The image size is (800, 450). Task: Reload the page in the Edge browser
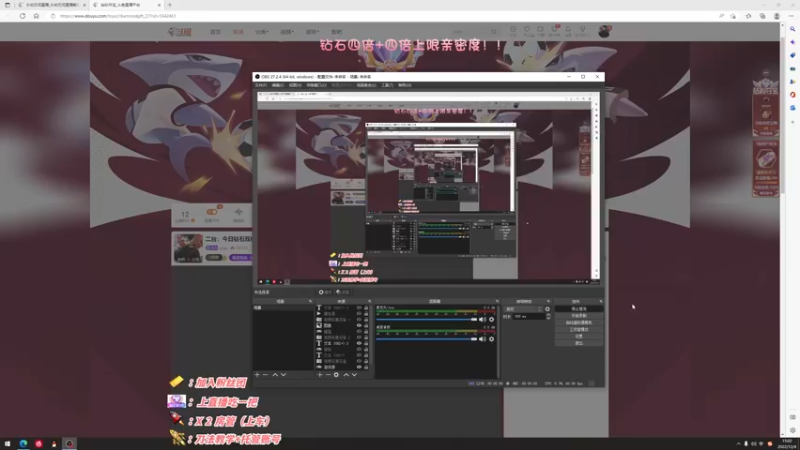coord(22,16)
